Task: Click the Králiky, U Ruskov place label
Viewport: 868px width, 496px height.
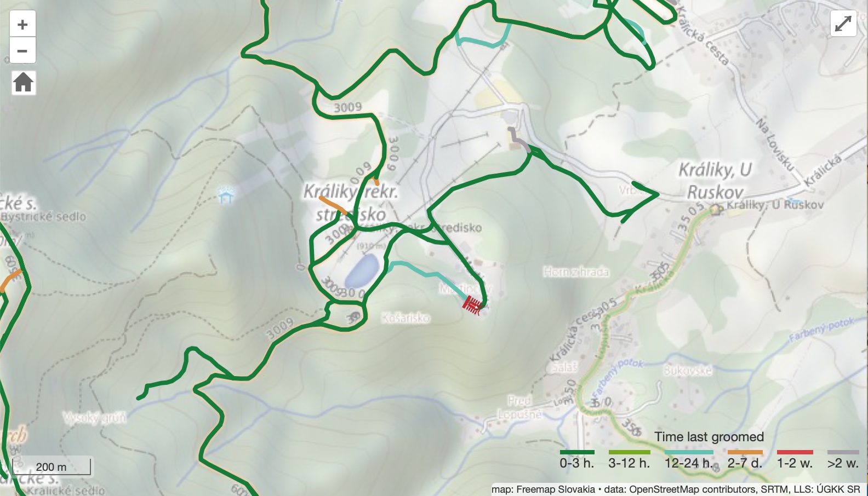Action: tap(715, 181)
